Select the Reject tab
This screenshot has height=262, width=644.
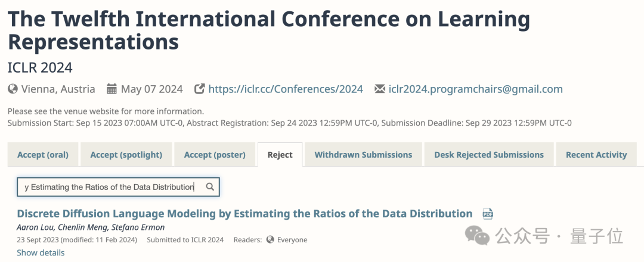coord(280,155)
